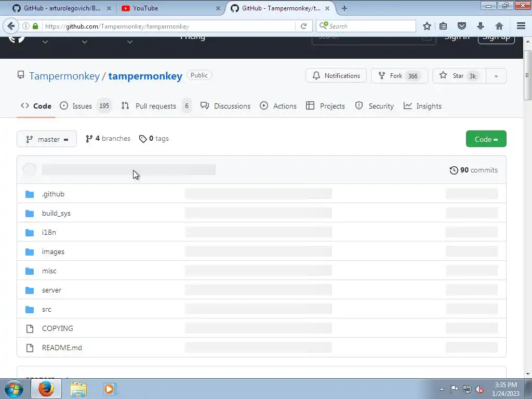The height and width of the screenshot is (399, 532).
Task: Click the address bar URL field
Action: click(169, 26)
